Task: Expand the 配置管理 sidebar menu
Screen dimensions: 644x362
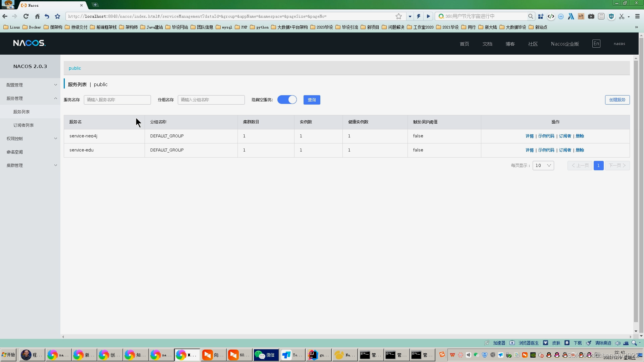Action: [x=30, y=85]
